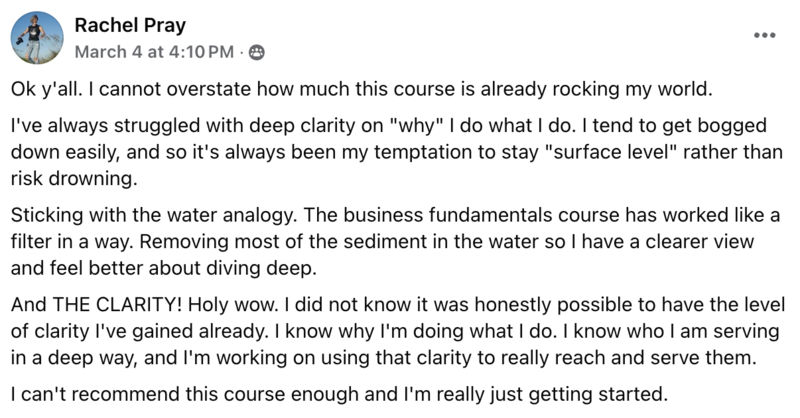Click the words 'Holy wow'
Viewport: 800px width, 418px height.
click(232, 305)
